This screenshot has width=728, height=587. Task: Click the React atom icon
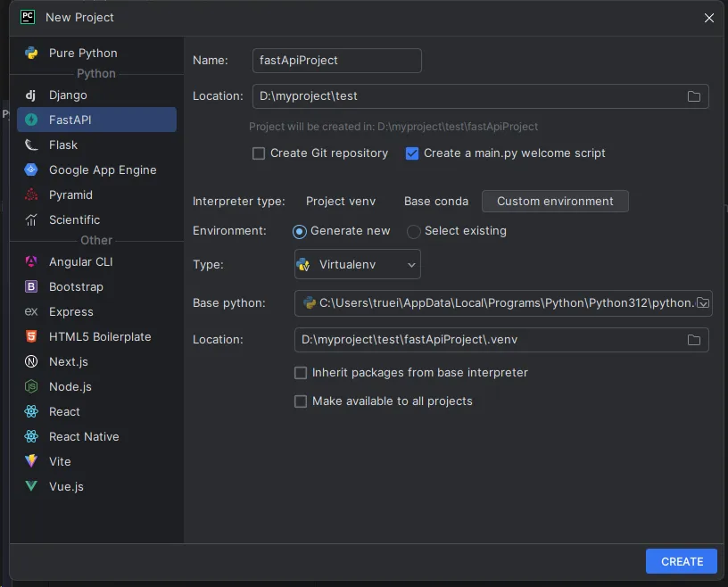31,411
